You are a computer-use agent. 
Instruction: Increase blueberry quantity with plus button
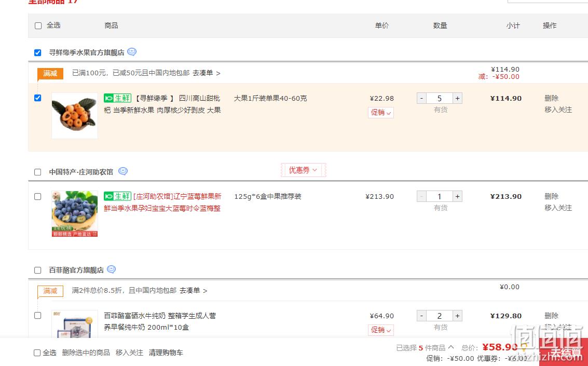tap(458, 196)
